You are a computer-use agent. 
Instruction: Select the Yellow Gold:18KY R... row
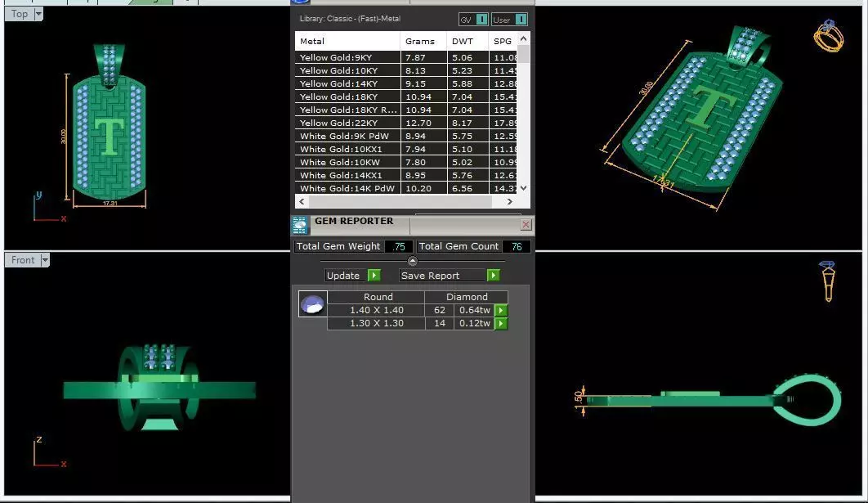[x=406, y=110]
